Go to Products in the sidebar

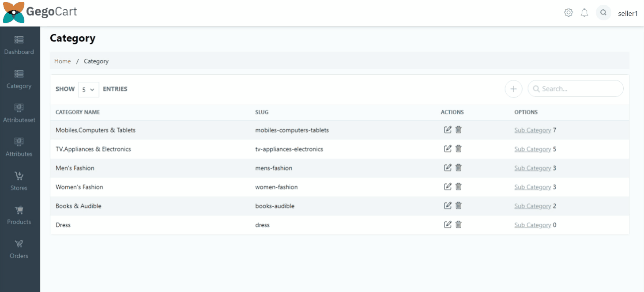19,216
